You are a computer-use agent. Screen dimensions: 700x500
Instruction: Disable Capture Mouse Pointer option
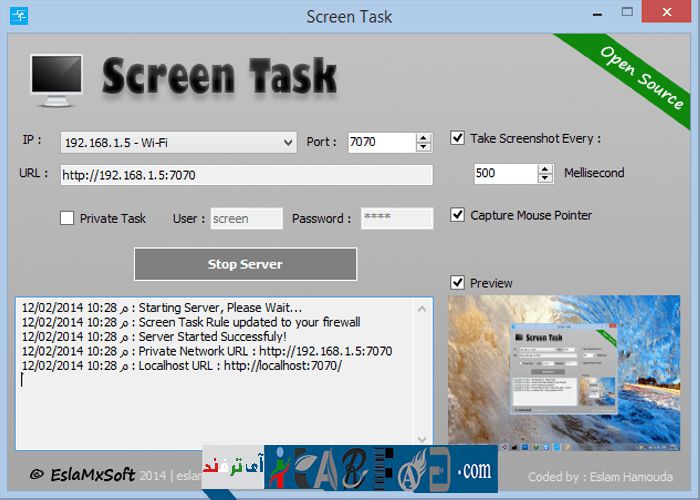pos(458,215)
